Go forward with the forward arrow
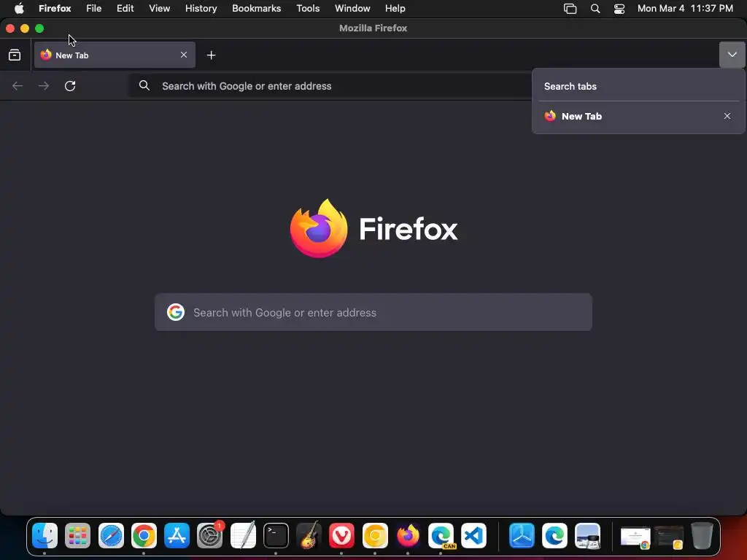Viewport: 747px width, 560px height. [x=43, y=86]
